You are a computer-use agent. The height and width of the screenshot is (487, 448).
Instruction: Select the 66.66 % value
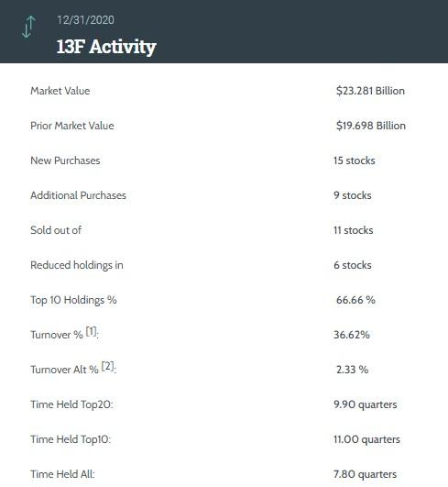[355, 300]
